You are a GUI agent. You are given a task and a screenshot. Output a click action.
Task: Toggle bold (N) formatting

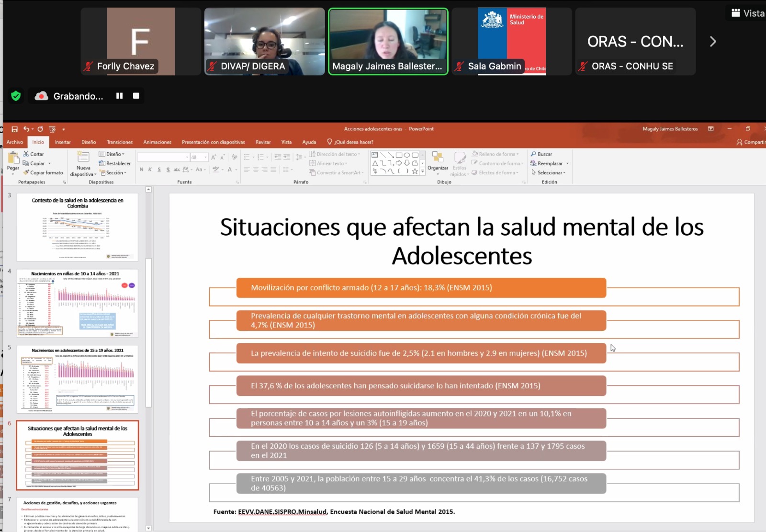click(141, 170)
